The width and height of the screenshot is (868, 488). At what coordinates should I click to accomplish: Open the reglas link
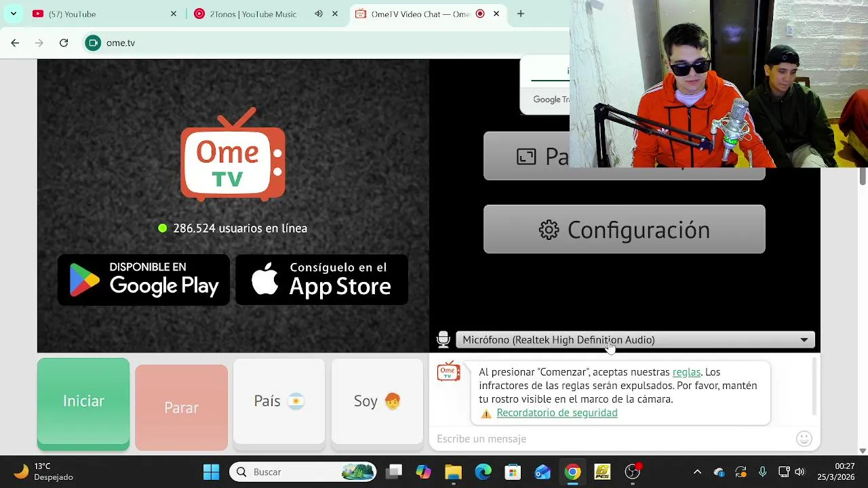686,372
